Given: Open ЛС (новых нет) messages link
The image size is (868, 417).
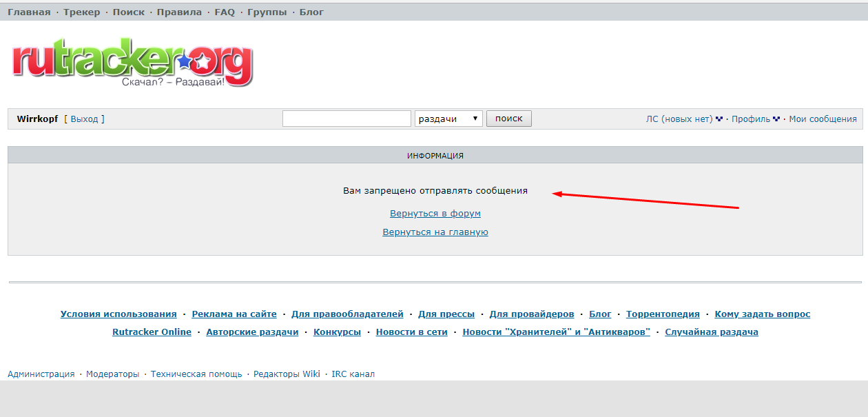Looking at the screenshot, I should pyautogui.click(x=679, y=119).
